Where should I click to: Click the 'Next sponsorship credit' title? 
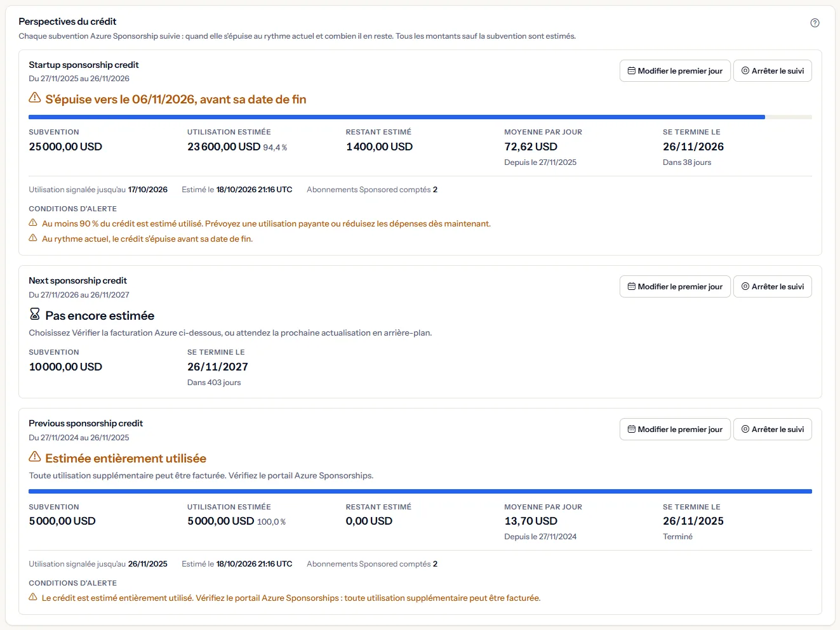pos(77,280)
